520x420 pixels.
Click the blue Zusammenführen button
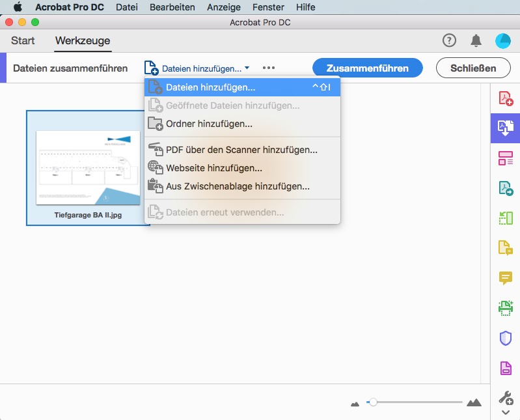point(368,68)
